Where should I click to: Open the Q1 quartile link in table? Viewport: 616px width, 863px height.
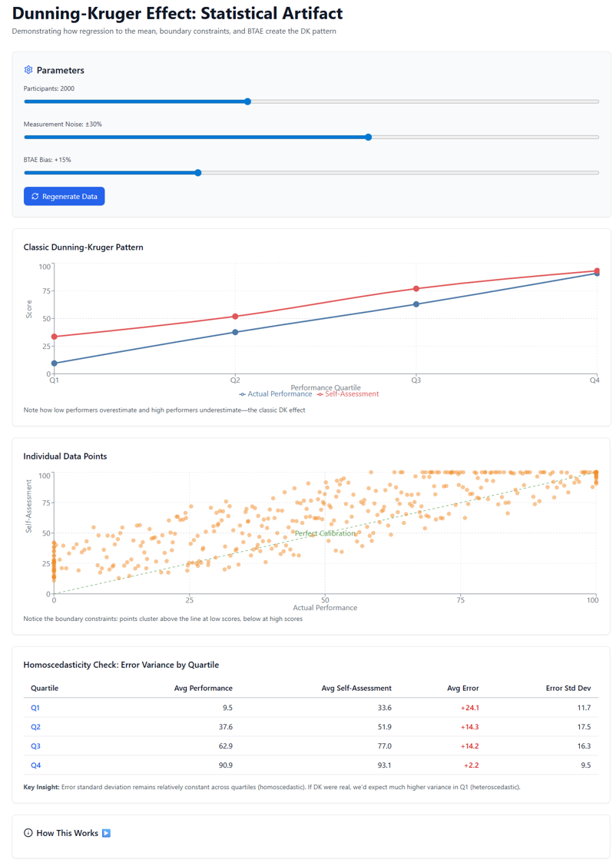[35, 708]
